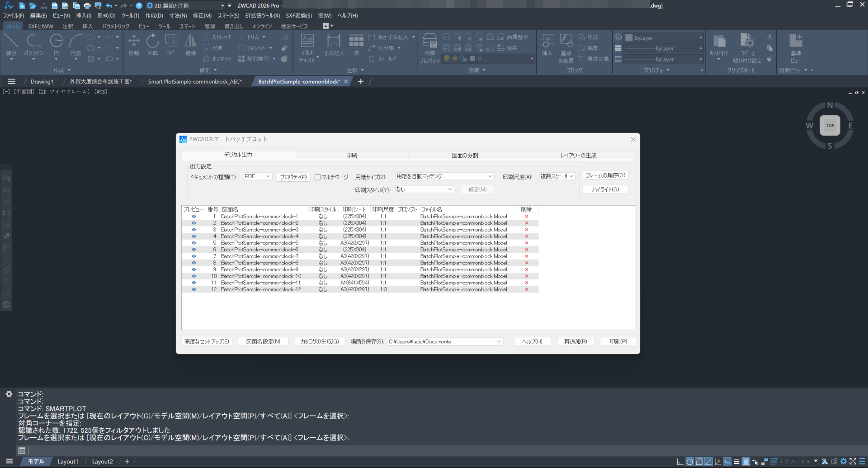868x468 pixels.
Task: Open the Multiline Text (マルチテキスト) tool
Action: 307,47
